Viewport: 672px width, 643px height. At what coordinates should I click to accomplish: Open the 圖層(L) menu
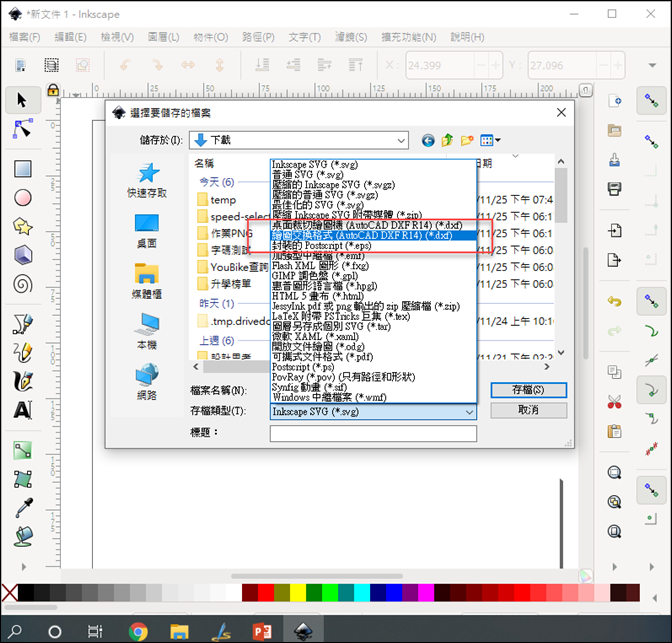(x=163, y=37)
